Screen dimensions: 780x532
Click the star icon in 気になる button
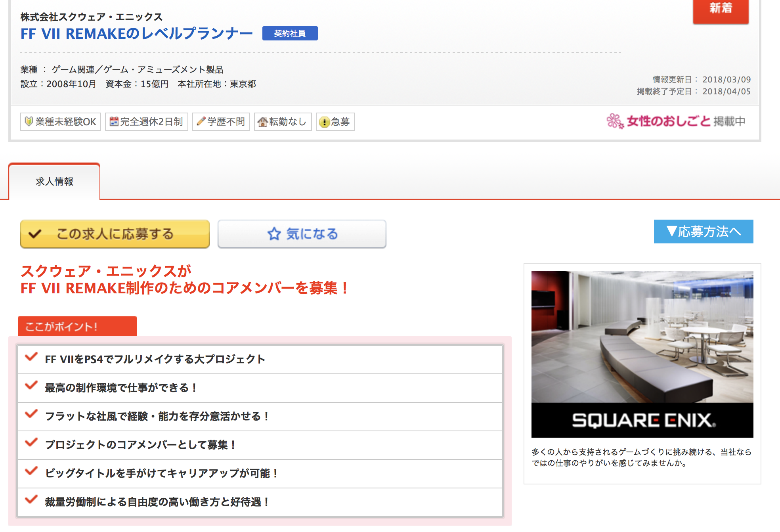click(x=274, y=234)
